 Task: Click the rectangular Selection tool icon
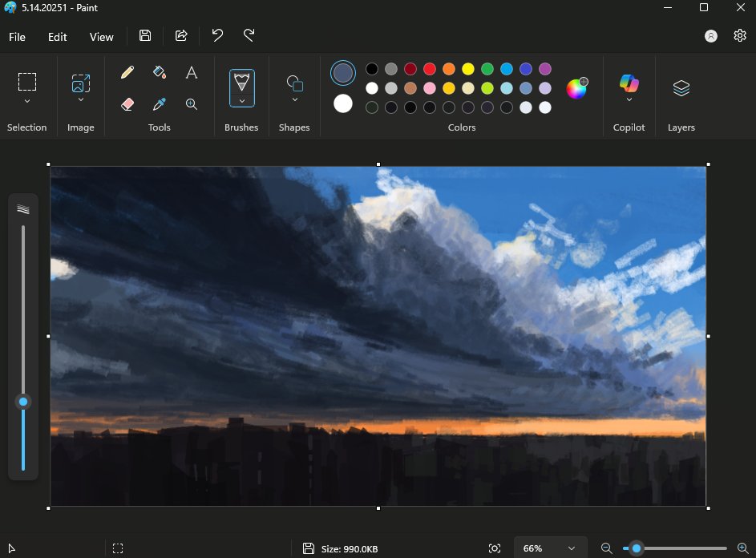click(27, 82)
